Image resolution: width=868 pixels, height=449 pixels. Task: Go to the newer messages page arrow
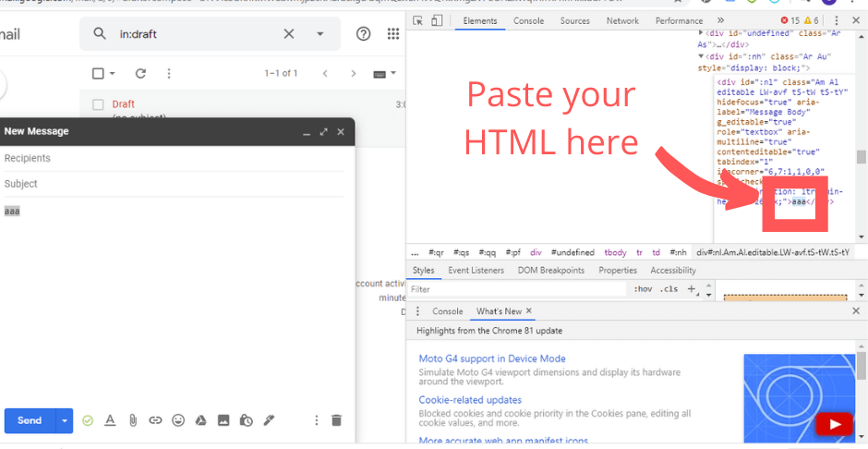click(x=325, y=73)
